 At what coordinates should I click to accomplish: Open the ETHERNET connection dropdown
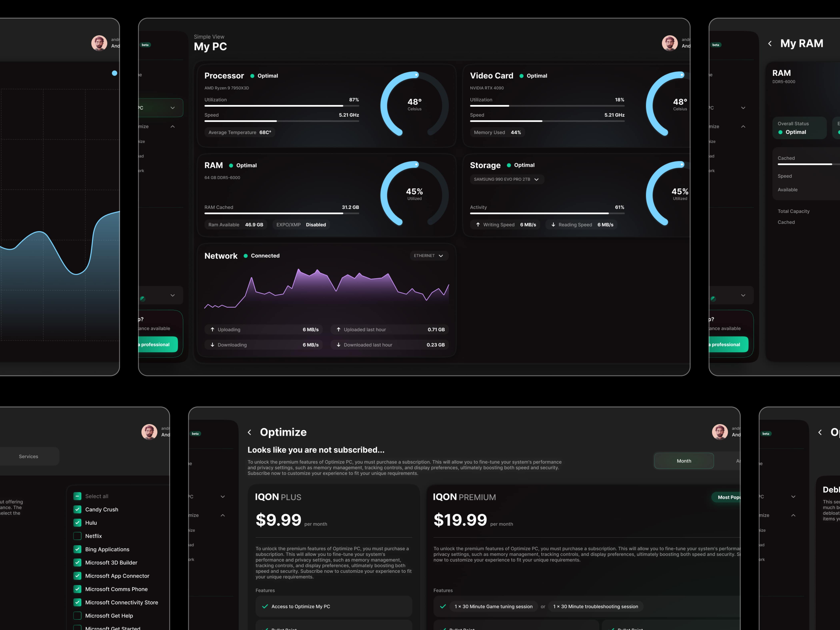428,256
